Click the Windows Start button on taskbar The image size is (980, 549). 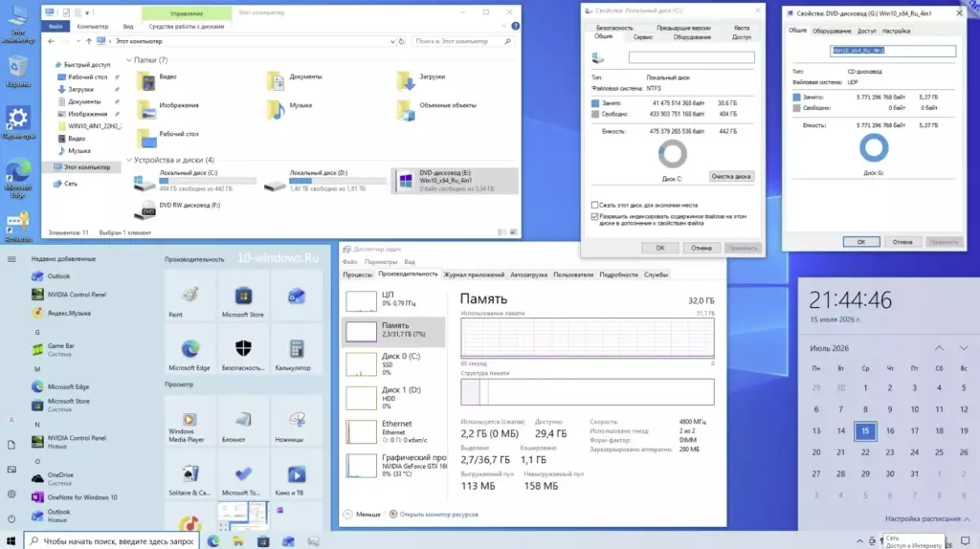tap(11, 541)
